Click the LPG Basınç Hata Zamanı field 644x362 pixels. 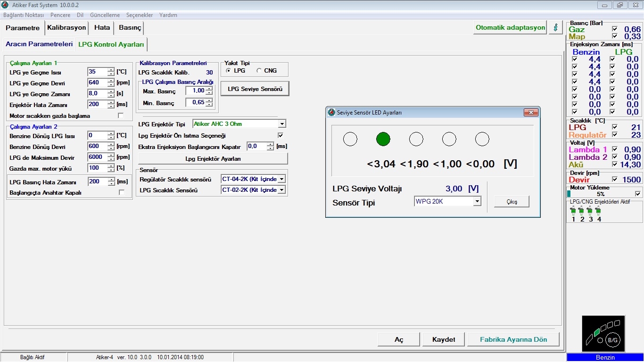(x=98, y=181)
